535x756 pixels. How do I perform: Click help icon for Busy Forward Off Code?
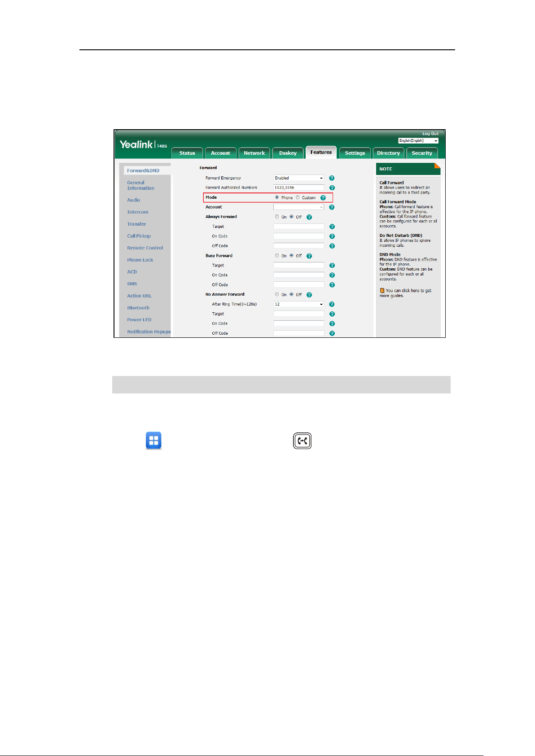[332, 285]
